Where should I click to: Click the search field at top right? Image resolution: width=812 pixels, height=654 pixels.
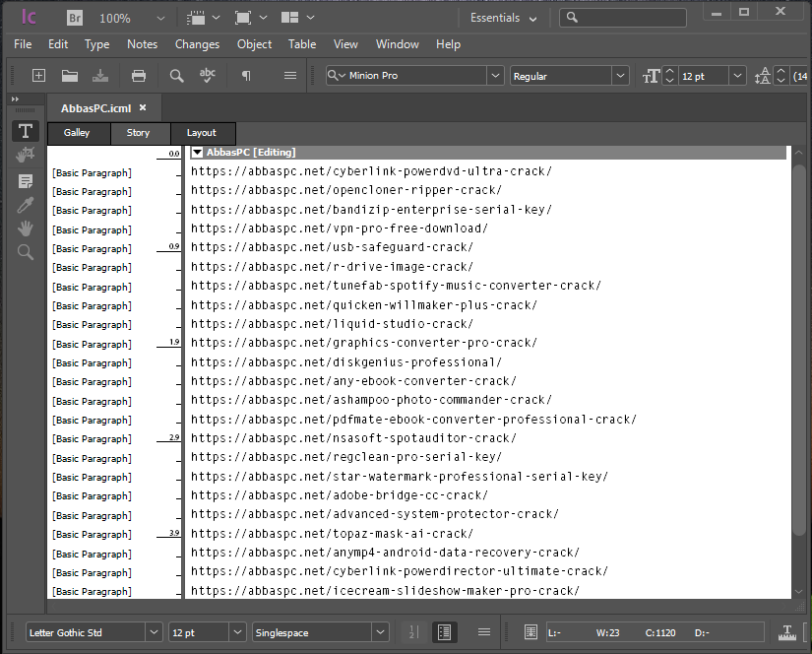tap(623, 18)
